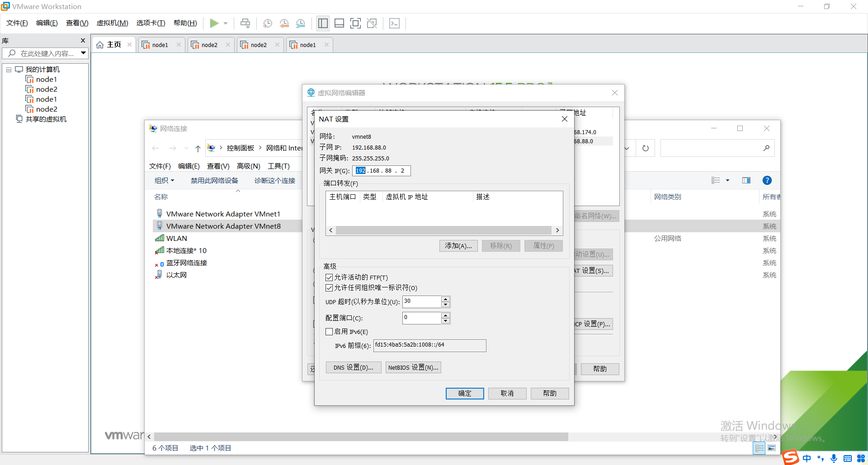
Task: Click the Unity mode toolbar icon
Action: 372,23
